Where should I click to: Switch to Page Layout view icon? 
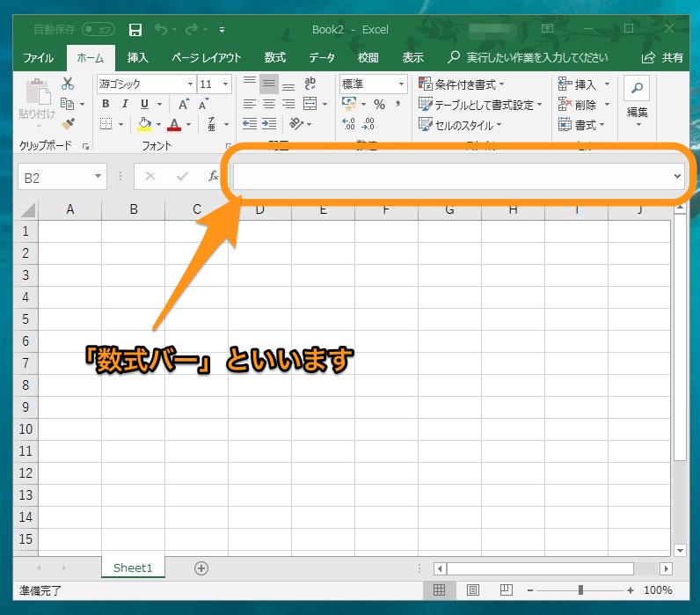(473, 590)
